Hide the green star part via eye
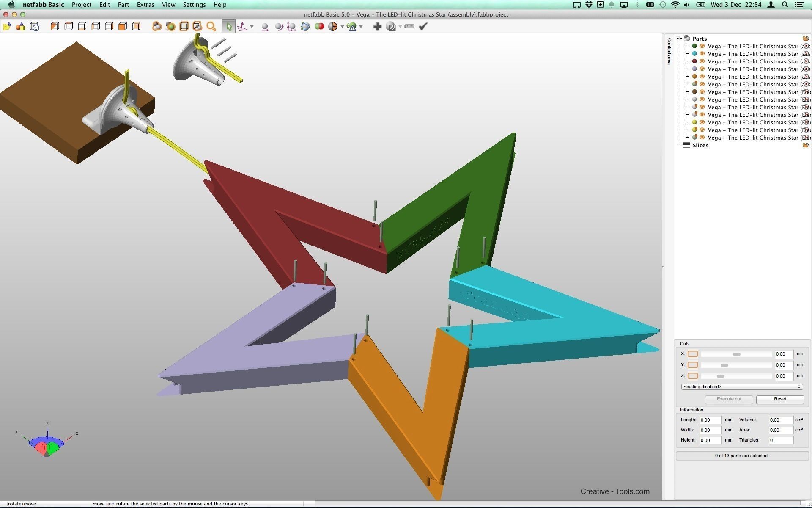Image resolution: width=812 pixels, height=508 pixels. (x=702, y=46)
